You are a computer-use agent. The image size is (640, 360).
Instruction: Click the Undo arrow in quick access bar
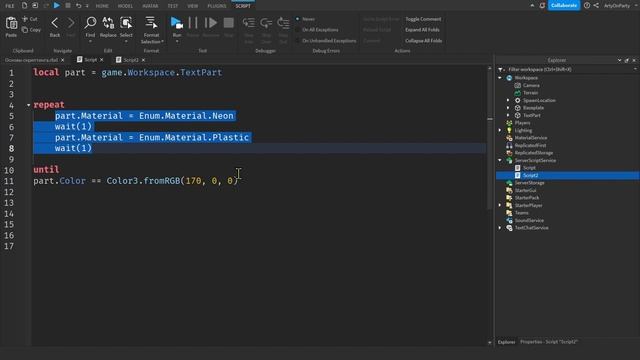78,6
